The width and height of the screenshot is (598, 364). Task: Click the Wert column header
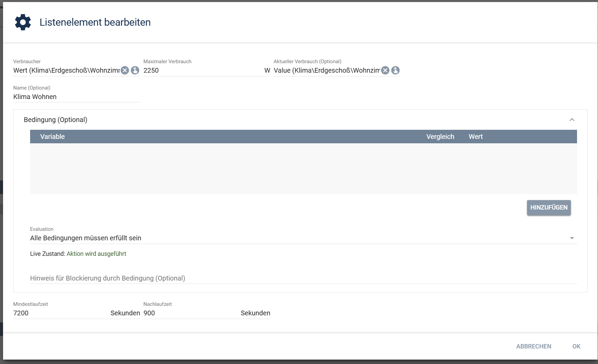tap(476, 137)
